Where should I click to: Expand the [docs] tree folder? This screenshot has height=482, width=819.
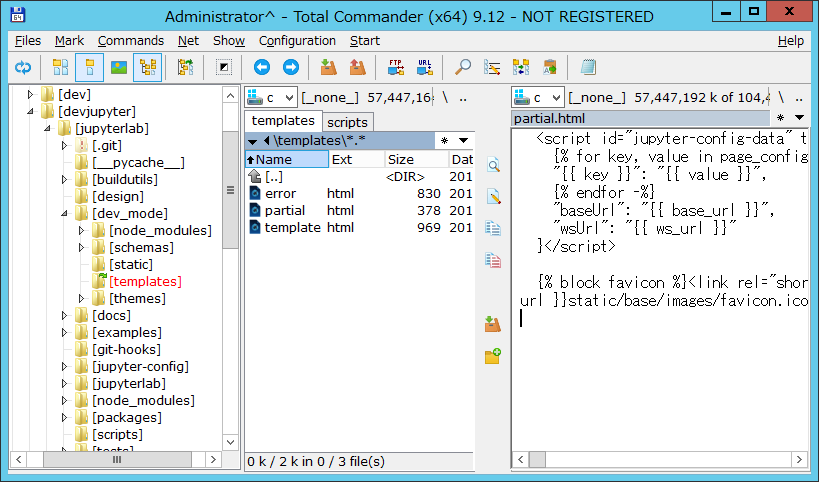point(64,315)
